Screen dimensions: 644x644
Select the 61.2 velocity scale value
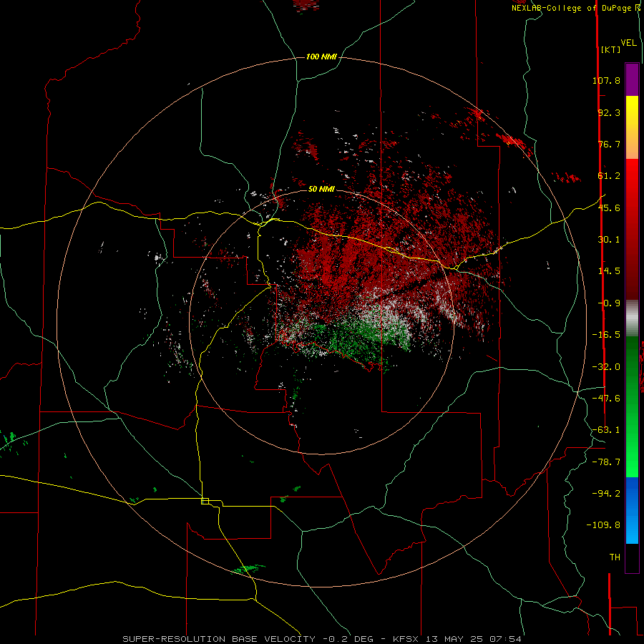point(609,176)
